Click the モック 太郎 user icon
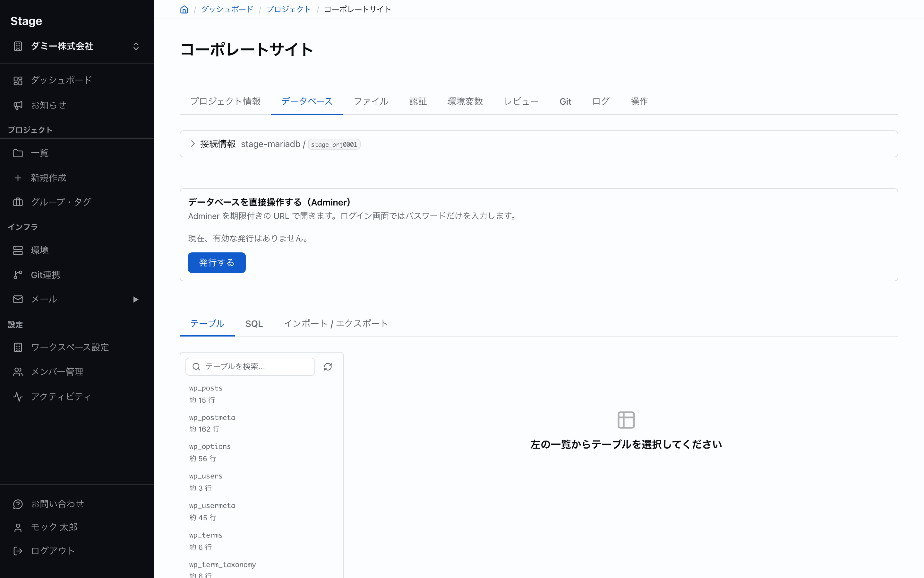The width and height of the screenshot is (924, 578). click(18, 528)
